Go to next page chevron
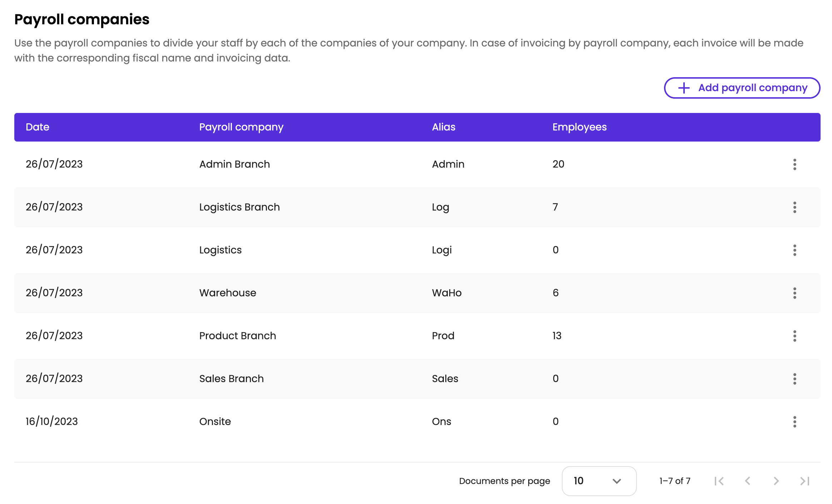832x504 pixels. [x=776, y=481]
